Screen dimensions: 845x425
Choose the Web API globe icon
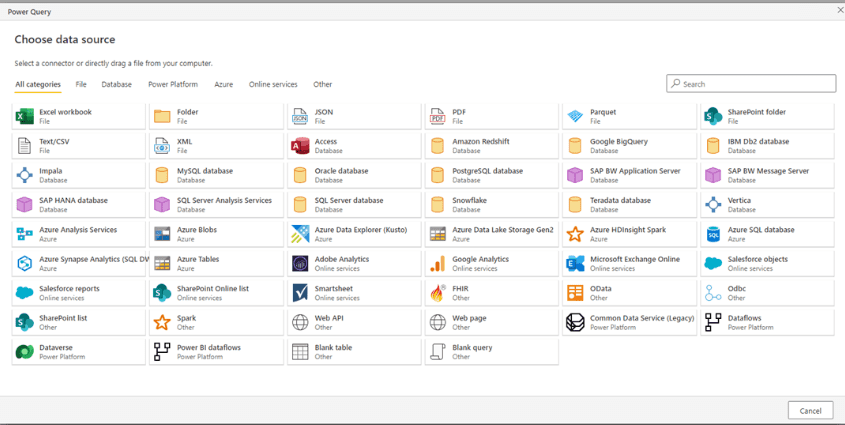tap(300, 322)
